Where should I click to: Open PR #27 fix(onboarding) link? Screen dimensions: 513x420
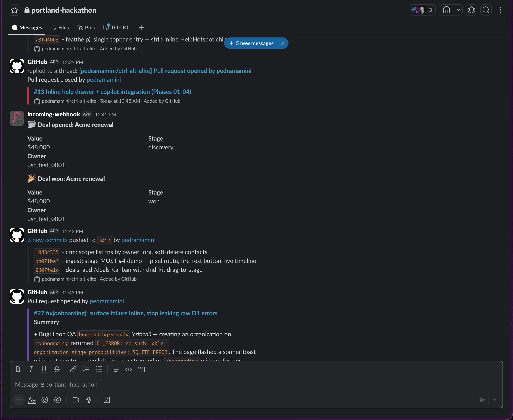[x=126, y=313]
